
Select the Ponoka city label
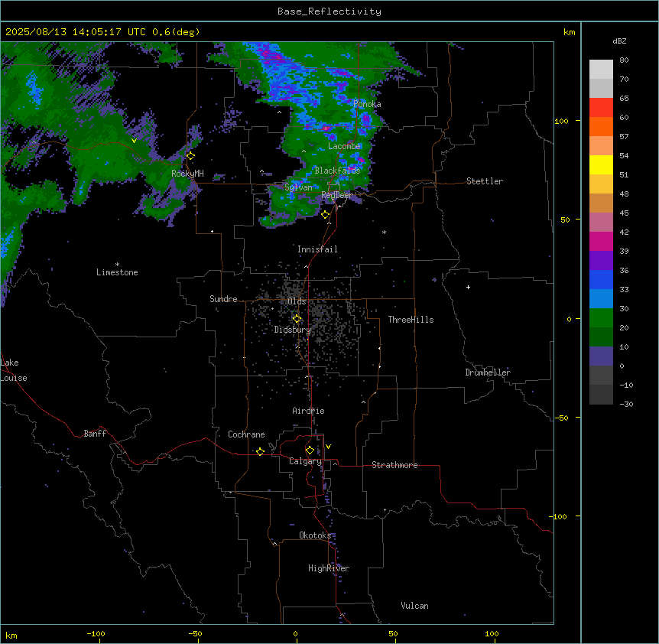pyautogui.click(x=367, y=104)
